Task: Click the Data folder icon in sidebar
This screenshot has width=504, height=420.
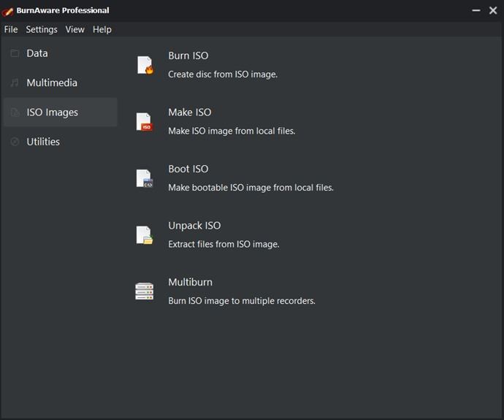Action: click(15, 53)
